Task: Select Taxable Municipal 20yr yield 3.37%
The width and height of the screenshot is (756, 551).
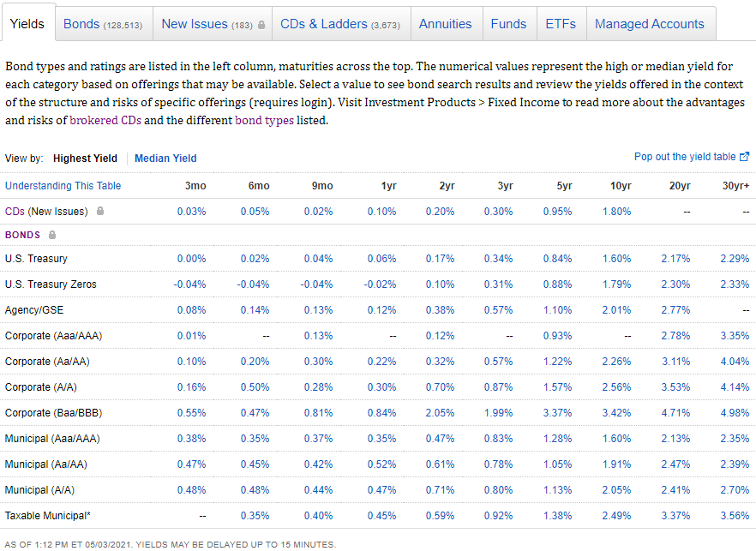Action: 675,516
